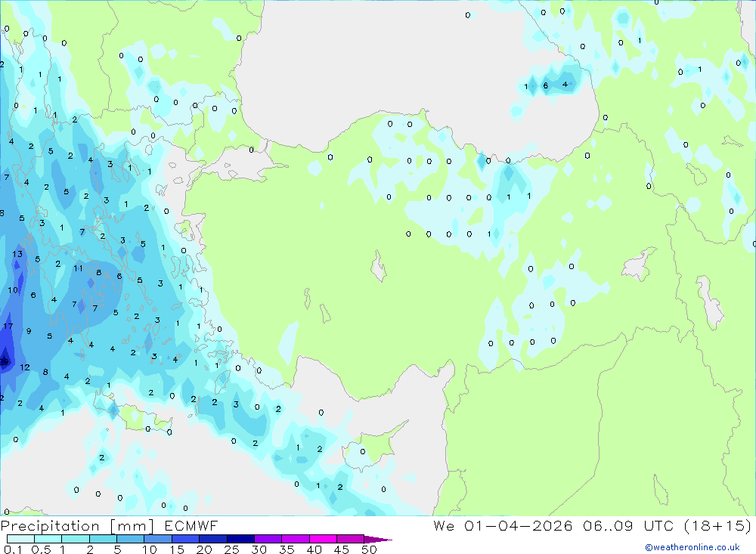Choose the 25–30 mm dark navy swatch
This screenshot has width=756, height=554.
[240, 539]
